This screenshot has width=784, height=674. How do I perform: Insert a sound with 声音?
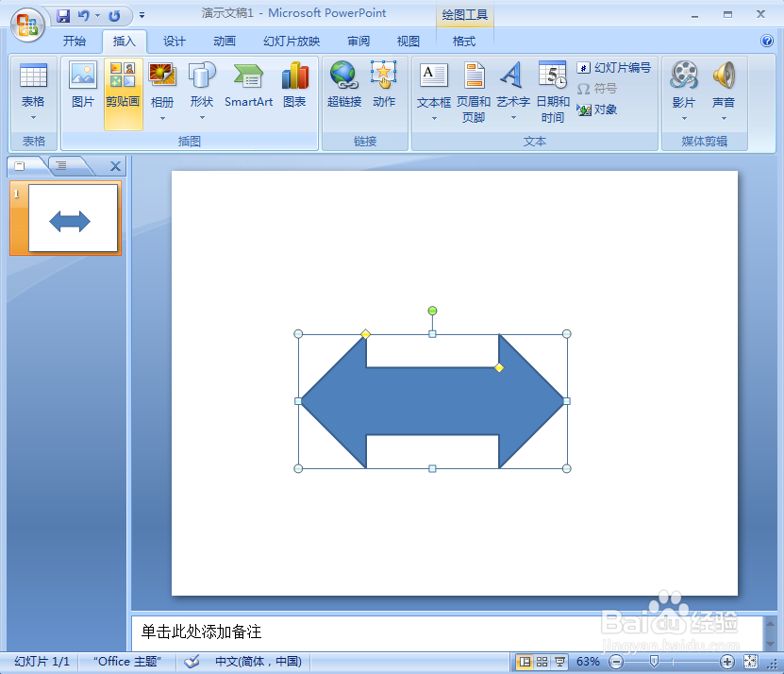coord(724,93)
